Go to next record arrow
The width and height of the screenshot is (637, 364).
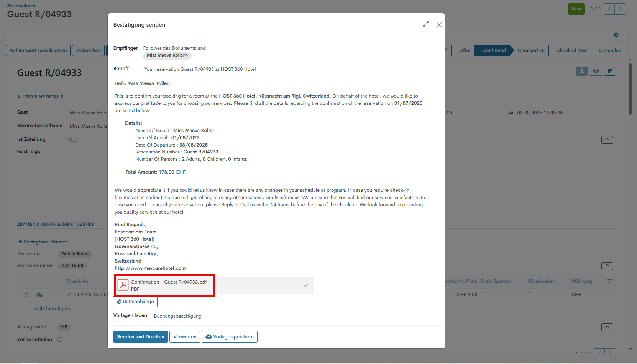pyautogui.click(x=620, y=9)
